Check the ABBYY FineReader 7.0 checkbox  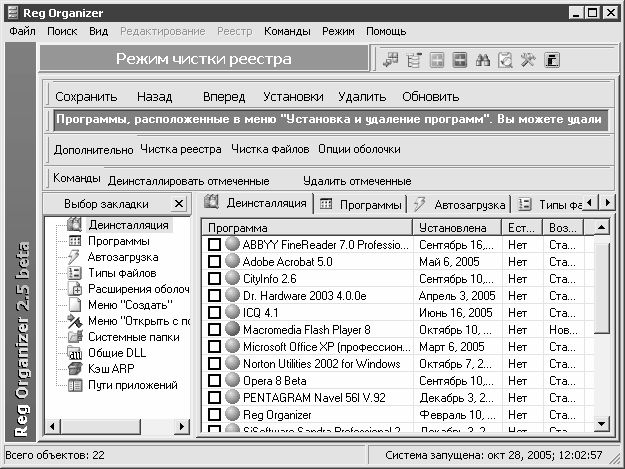(x=214, y=245)
